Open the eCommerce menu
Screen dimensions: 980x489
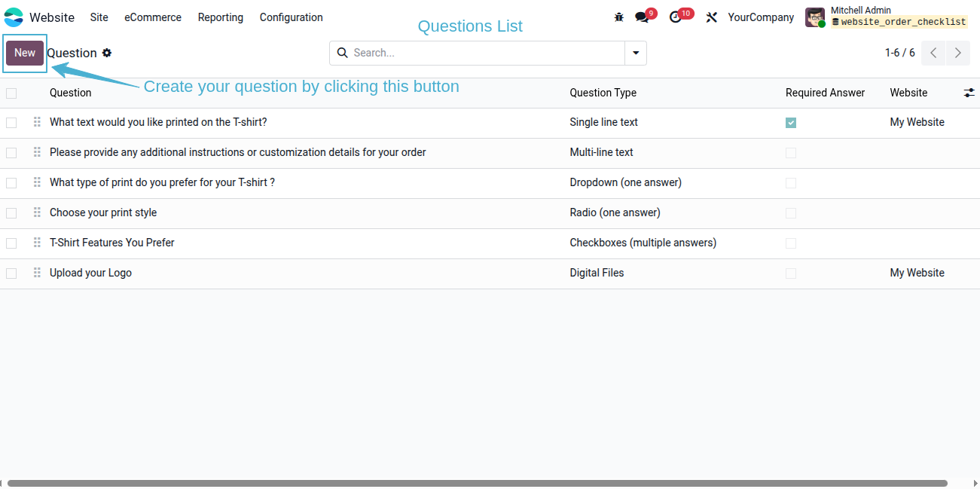point(153,17)
